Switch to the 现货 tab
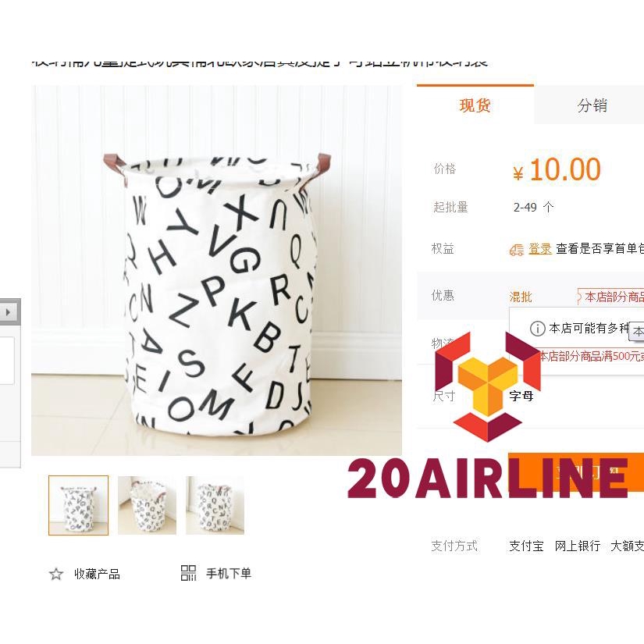Viewport: 644px width, 644px height. (475, 105)
